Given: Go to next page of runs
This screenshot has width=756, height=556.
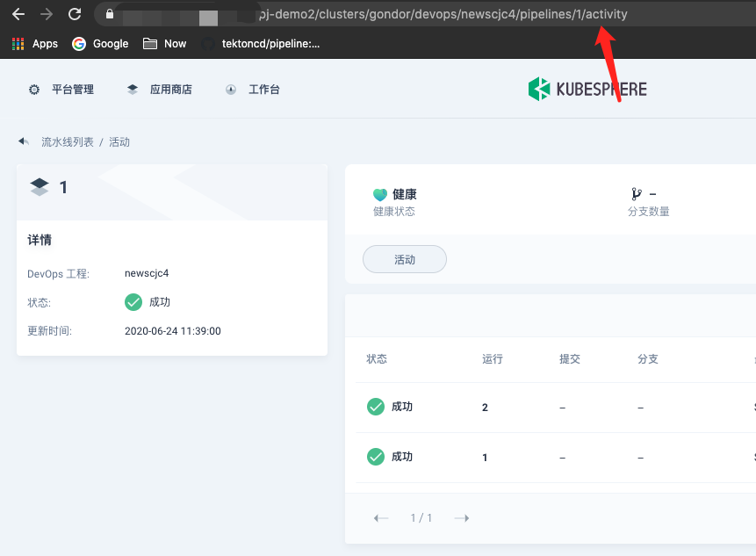Looking at the screenshot, I should click(x=462, y=518).
